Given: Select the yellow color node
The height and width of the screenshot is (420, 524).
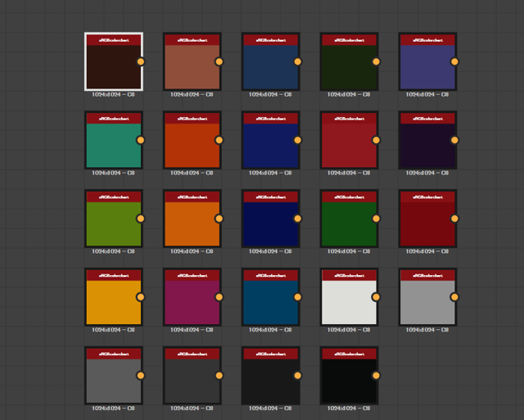Looking at the screenshot, I should 113,303.
